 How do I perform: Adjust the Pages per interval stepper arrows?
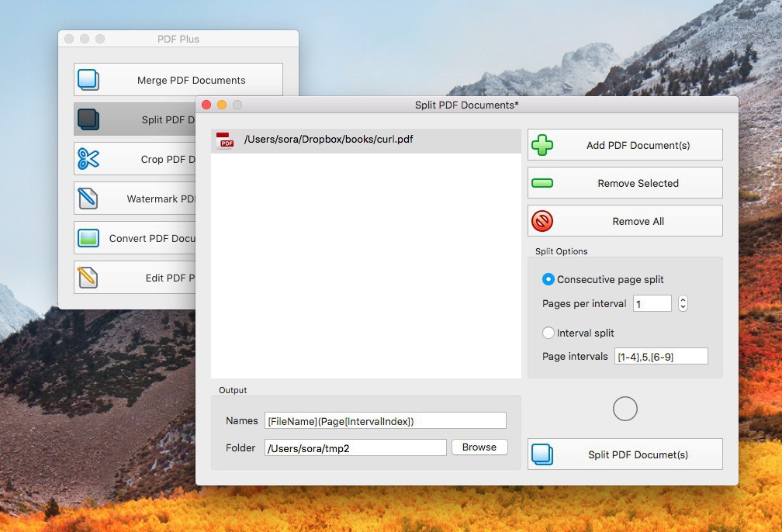[683, 303]
